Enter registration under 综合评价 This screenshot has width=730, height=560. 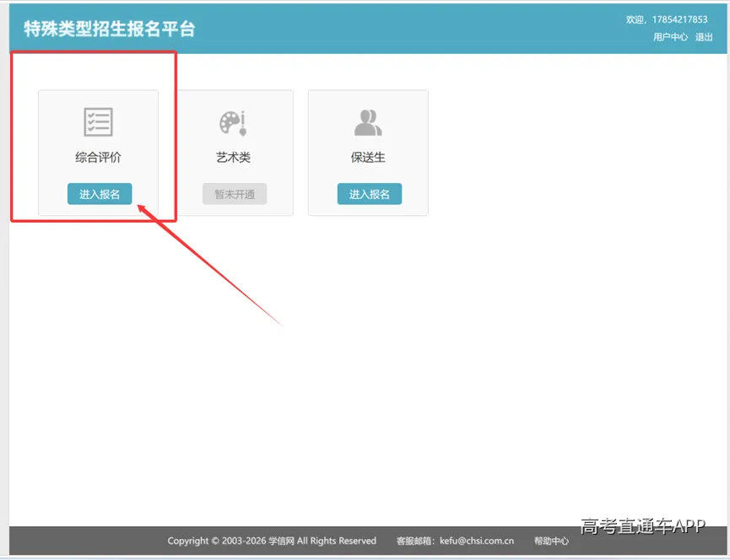tap(100, 194)
